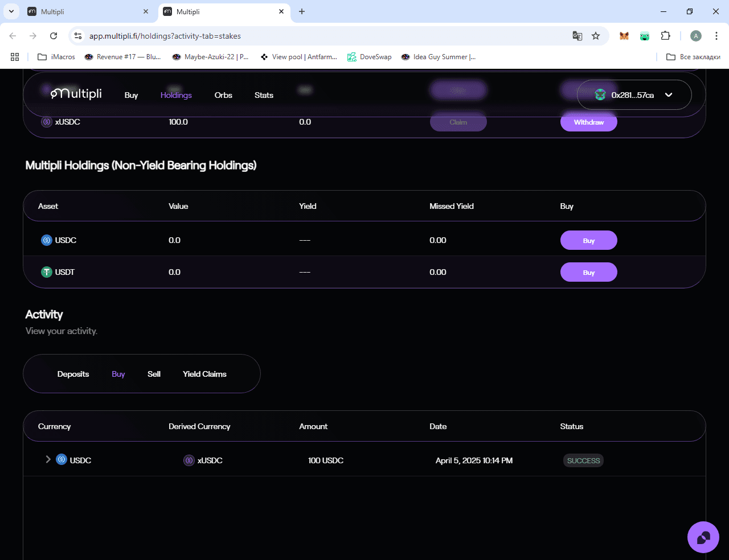
Task: Close the first Multipli tab
Action: [146, 11]
